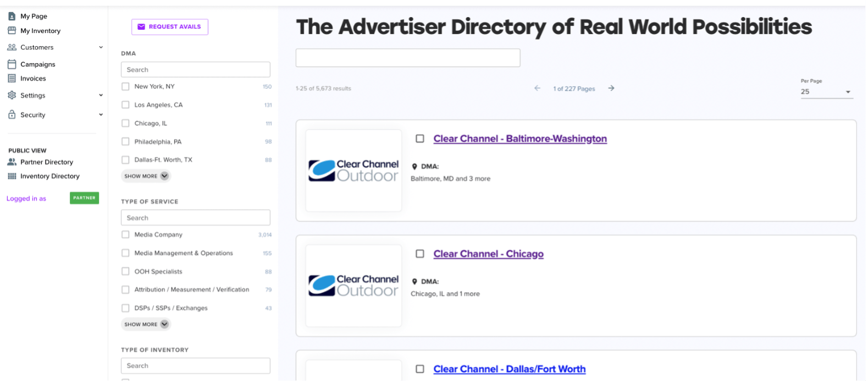Tick the Media Company service checkbox
Screen dimensions: 868x383
point(125,234)
